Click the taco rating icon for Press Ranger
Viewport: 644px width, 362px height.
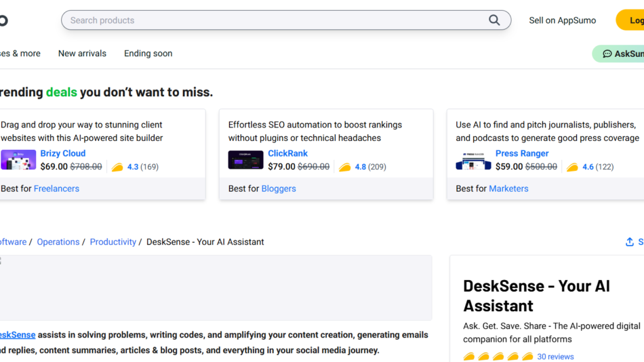tap(573, 167)
